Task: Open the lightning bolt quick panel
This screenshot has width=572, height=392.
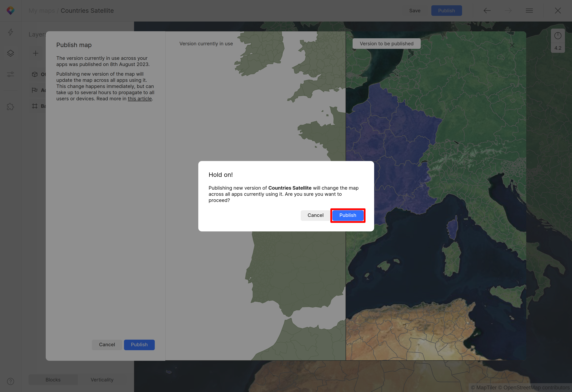Action: tap(11, 32)
